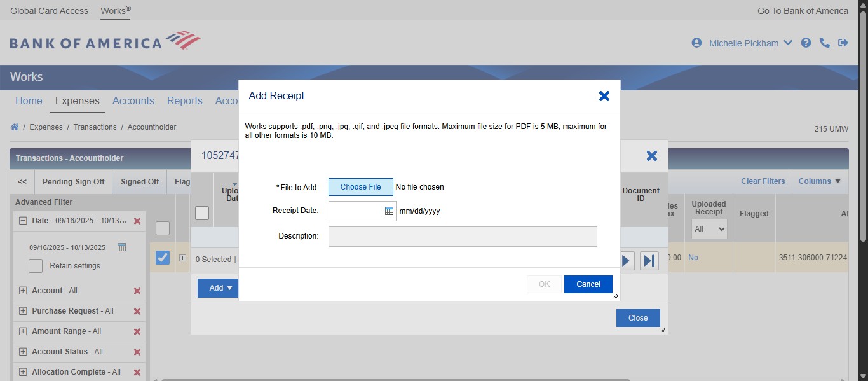Screen dimensions: 868x381
Task: Click the Choose File button
Action: pyautogui.click(x=360, y=186)
